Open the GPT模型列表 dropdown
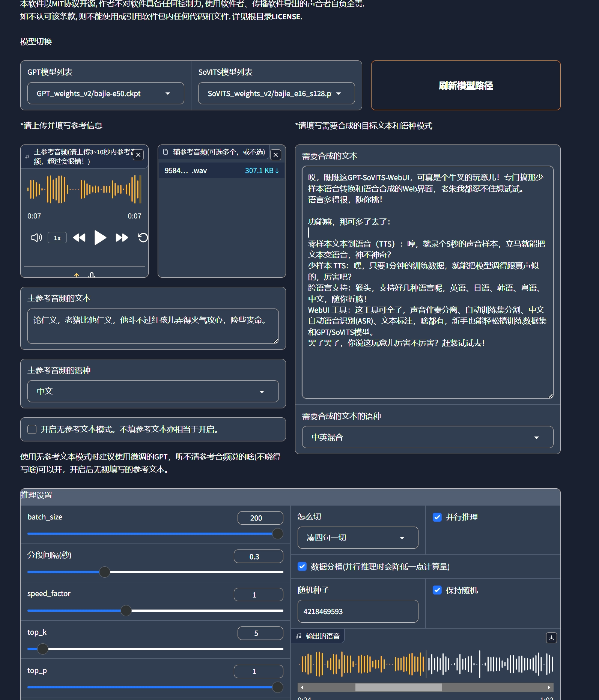The height and width of the screenshot is (700, 599). 105,93
